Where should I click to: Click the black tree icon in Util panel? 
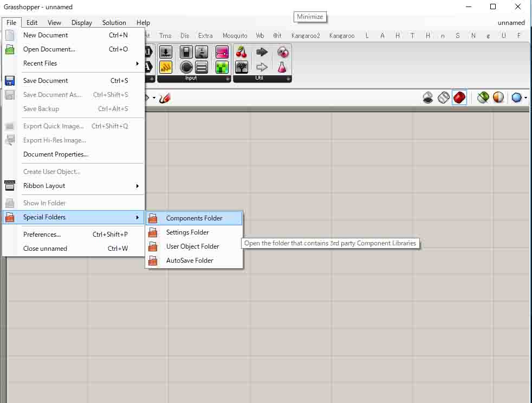(242, 67)
